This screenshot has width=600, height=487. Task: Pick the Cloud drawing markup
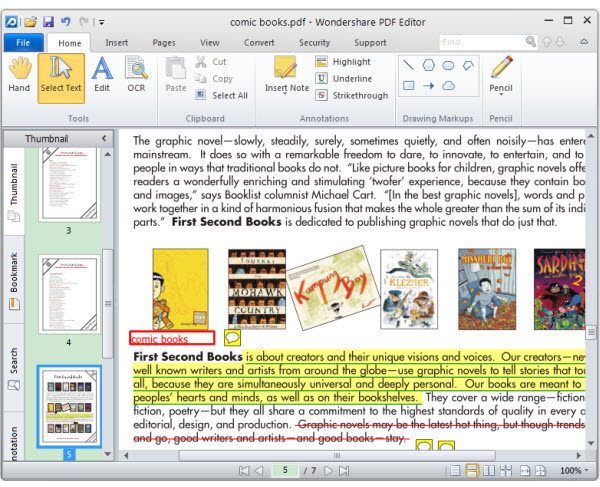click(x=448, y=85)
